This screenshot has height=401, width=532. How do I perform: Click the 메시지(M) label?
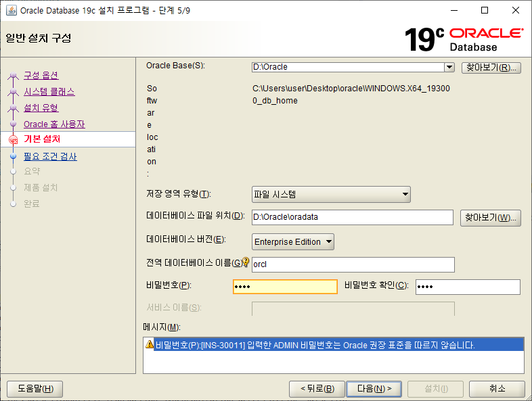coord(162,327)
